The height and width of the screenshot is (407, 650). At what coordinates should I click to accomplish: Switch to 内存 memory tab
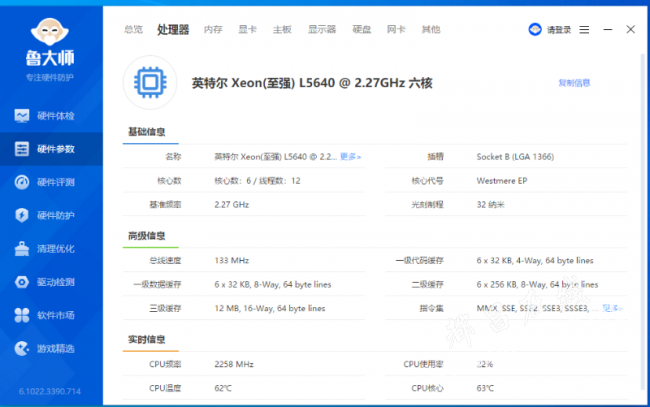pyautogui.click(x=213, y=29)
